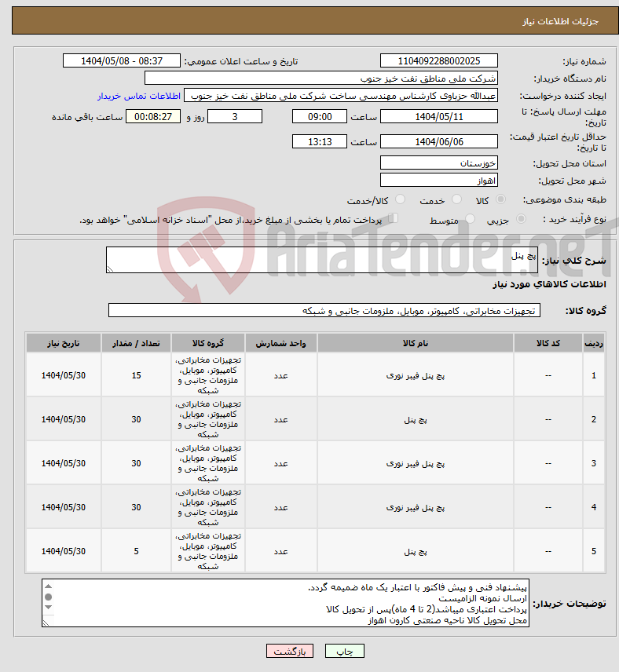Viewport: 619px width, 672px height.
Task: Click the واحد شمارش column header
Action: point(281,343)
